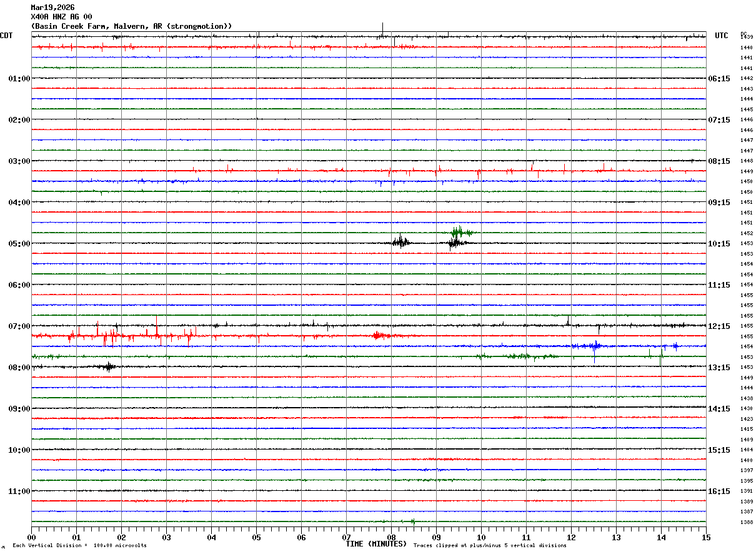
Task: Select the Basin Creek Farm location title
Action: [131, 26]
